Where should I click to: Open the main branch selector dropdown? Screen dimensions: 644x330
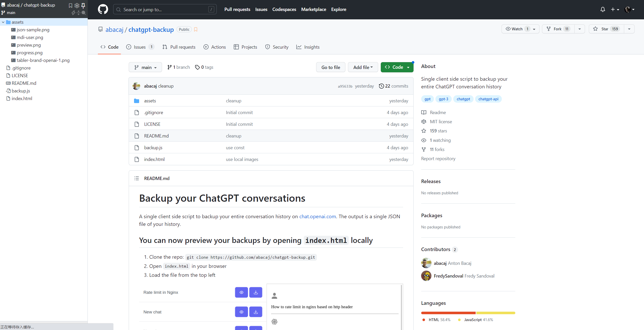point(145,67)
